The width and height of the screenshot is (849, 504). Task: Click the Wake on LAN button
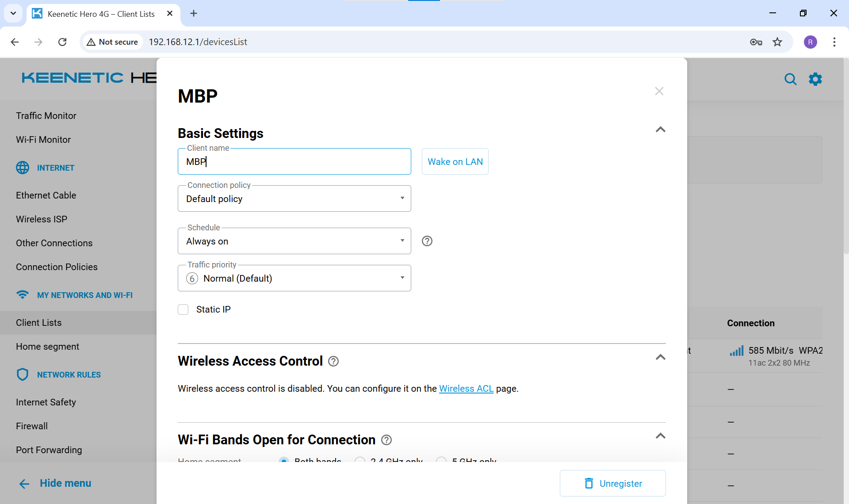point(455,162)
